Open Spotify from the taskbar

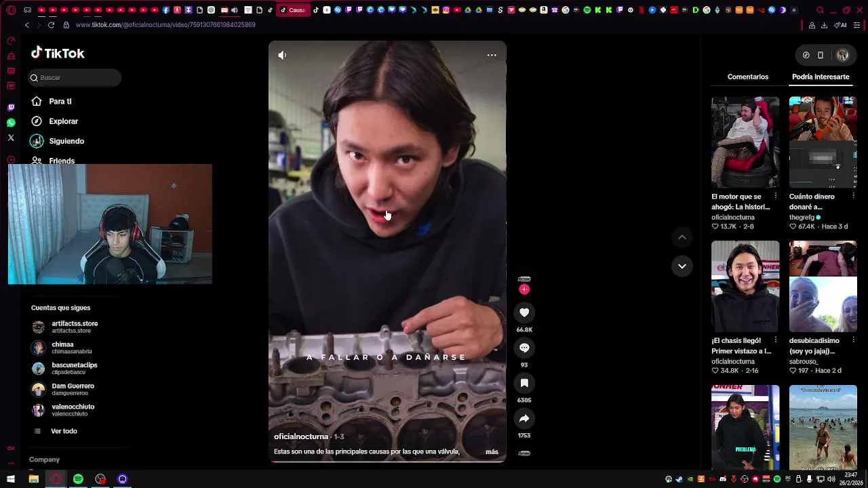78,479
